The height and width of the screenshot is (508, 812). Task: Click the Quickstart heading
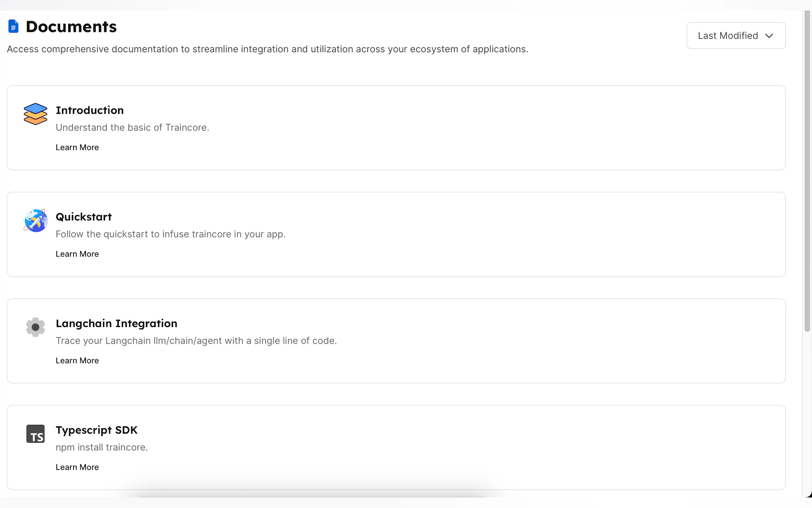[x=83, y=217]
